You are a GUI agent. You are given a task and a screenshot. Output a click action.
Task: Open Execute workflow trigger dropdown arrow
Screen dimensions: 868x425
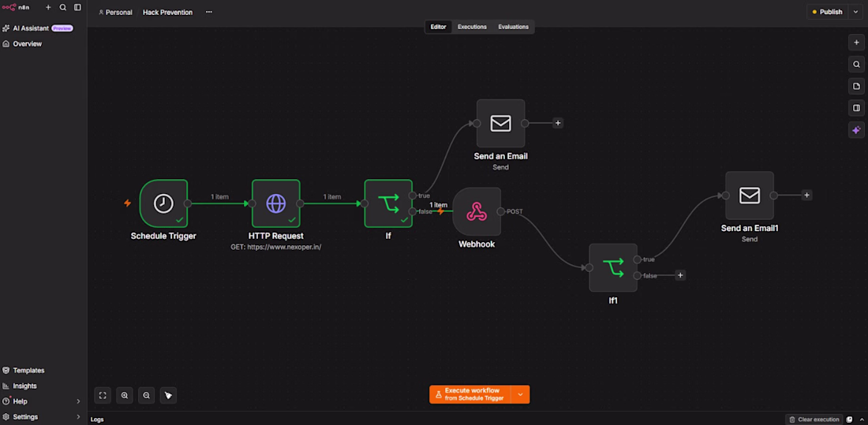point(520,394)
